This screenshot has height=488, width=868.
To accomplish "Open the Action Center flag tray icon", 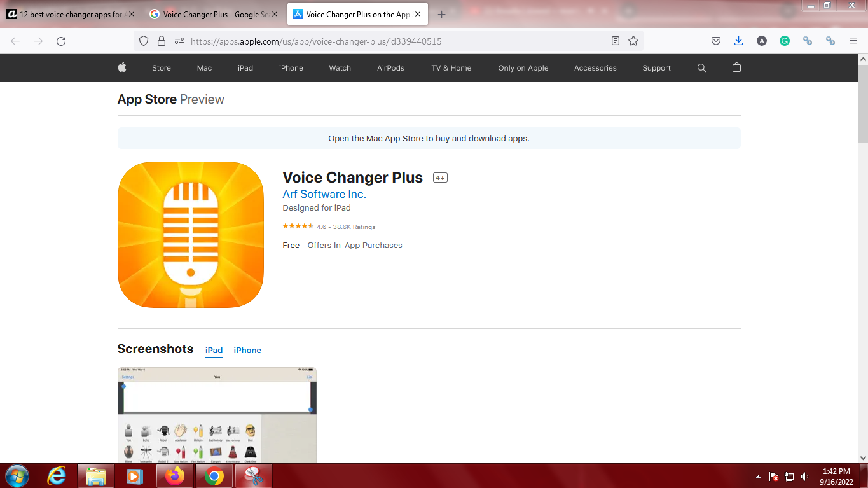I will click(775, 477).
